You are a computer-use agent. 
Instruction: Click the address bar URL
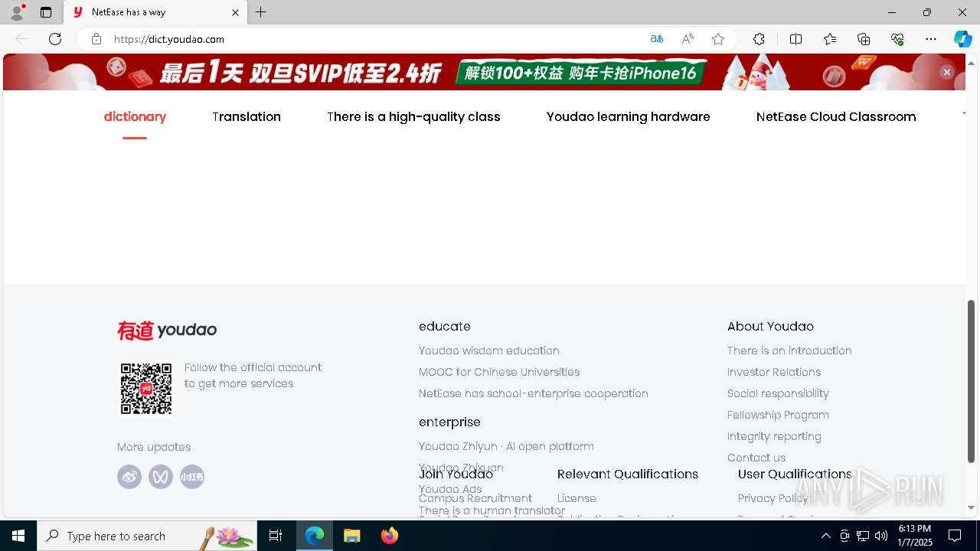point(169,39)
